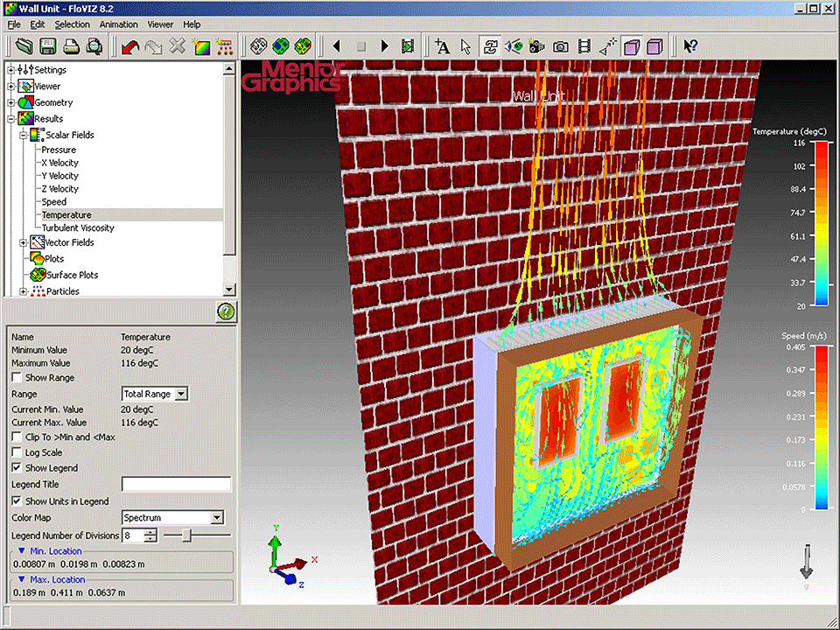Viewport: 840px width, 630px height.
Task: Expand the Vector Fields tree node
Action: [23, 242]
